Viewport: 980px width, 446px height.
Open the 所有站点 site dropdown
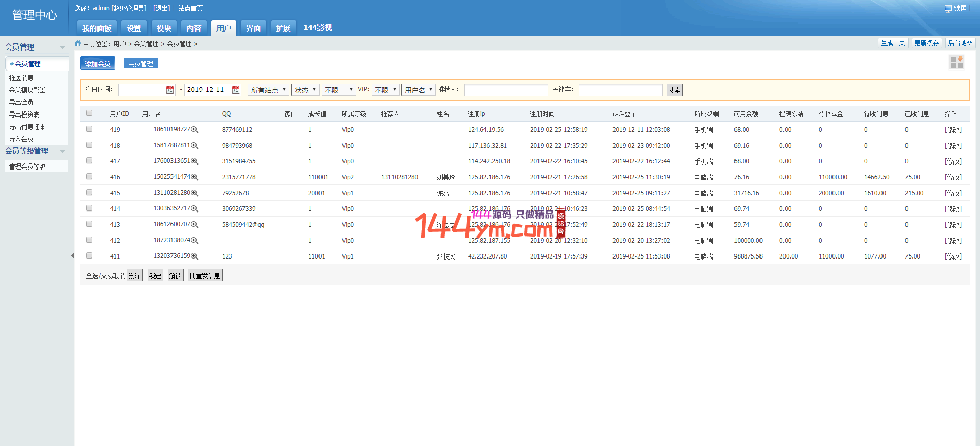tap(268, 90)
